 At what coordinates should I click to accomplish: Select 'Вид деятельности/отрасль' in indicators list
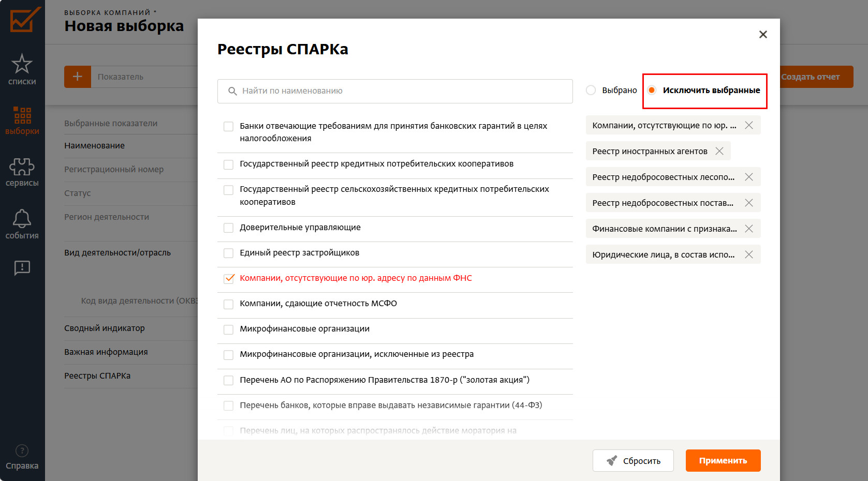[x=117, y=252]
